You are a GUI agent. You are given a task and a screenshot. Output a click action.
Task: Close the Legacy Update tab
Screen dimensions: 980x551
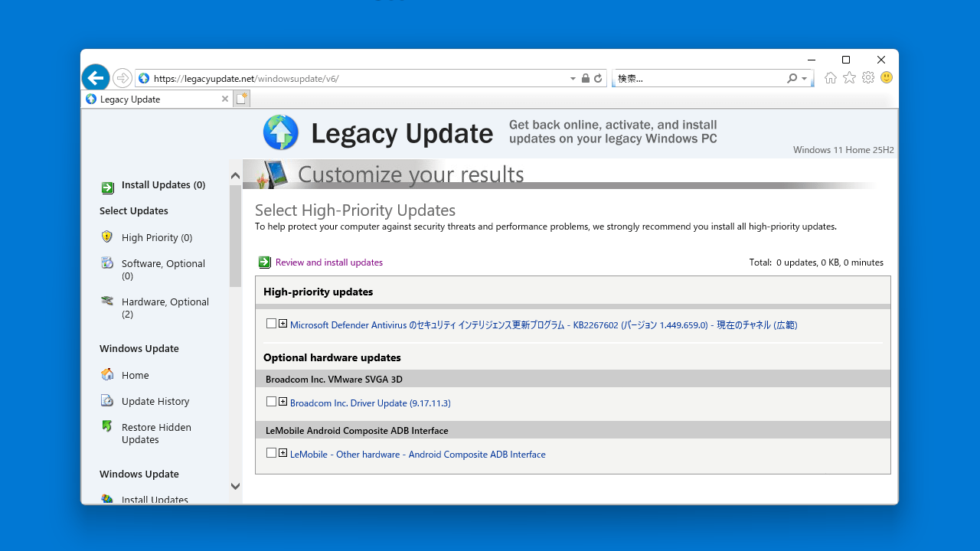click(225, 99)
